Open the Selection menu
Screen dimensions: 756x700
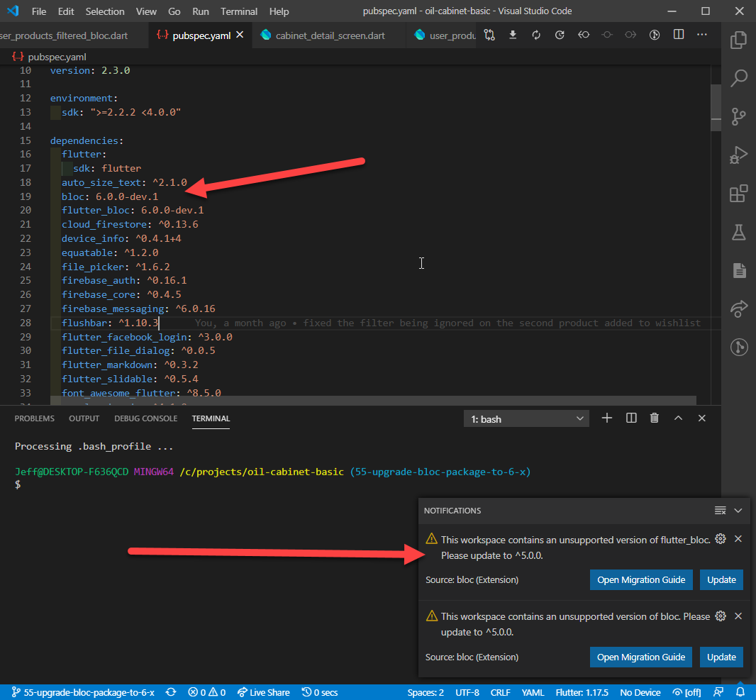[x=105, y=11]
